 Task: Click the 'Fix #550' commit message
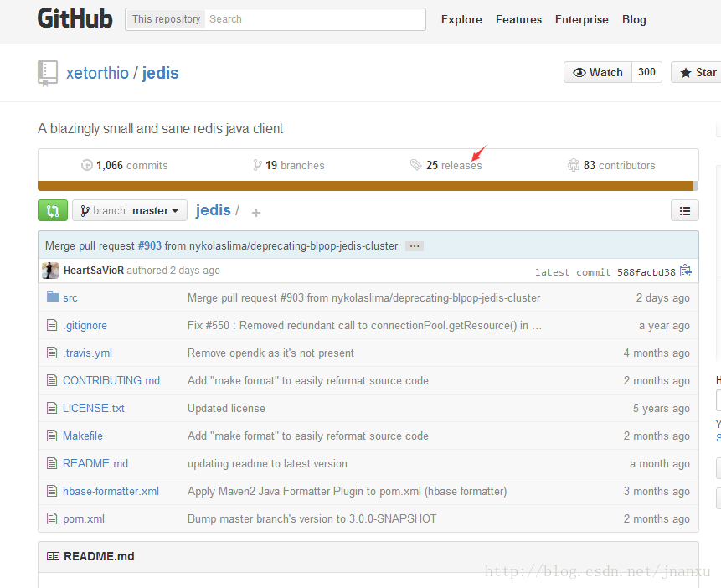tap(364, 325)
